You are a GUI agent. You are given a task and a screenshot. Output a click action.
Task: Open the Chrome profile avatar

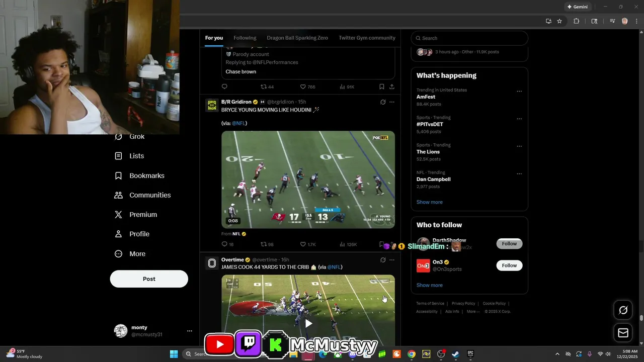coord(625,21)
